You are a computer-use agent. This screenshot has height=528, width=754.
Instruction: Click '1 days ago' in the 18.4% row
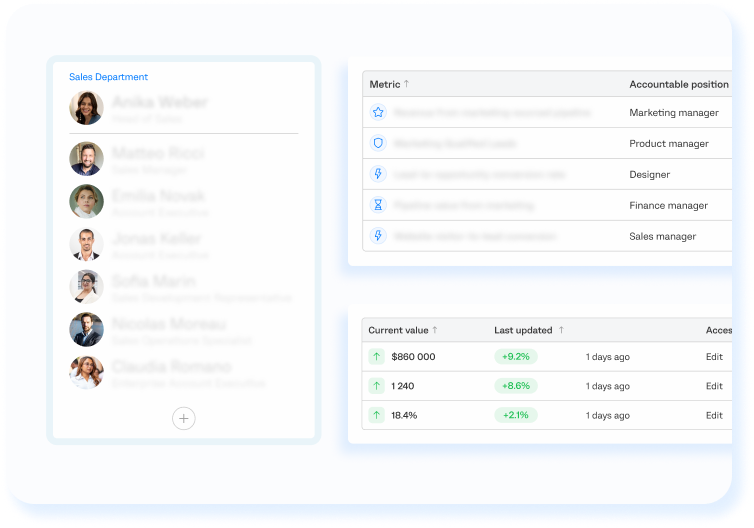point(608,415)
